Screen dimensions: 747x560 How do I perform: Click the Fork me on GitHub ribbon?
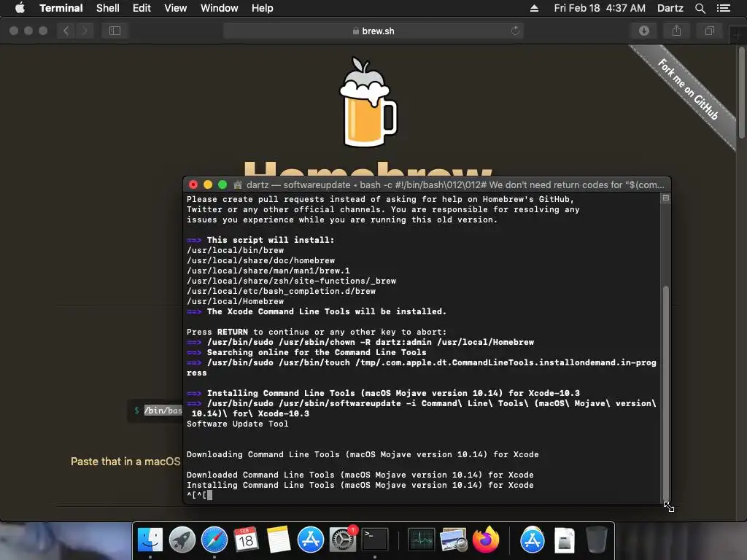689,90
